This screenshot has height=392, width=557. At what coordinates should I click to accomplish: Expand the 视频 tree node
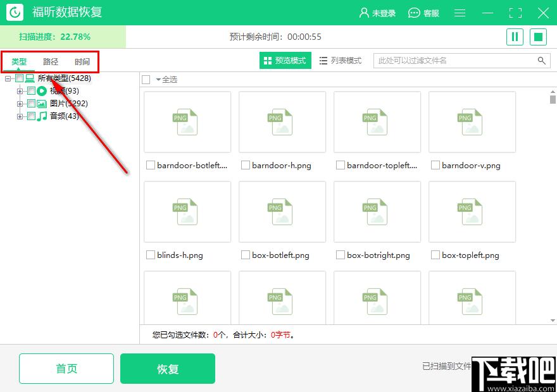point(20,91)
